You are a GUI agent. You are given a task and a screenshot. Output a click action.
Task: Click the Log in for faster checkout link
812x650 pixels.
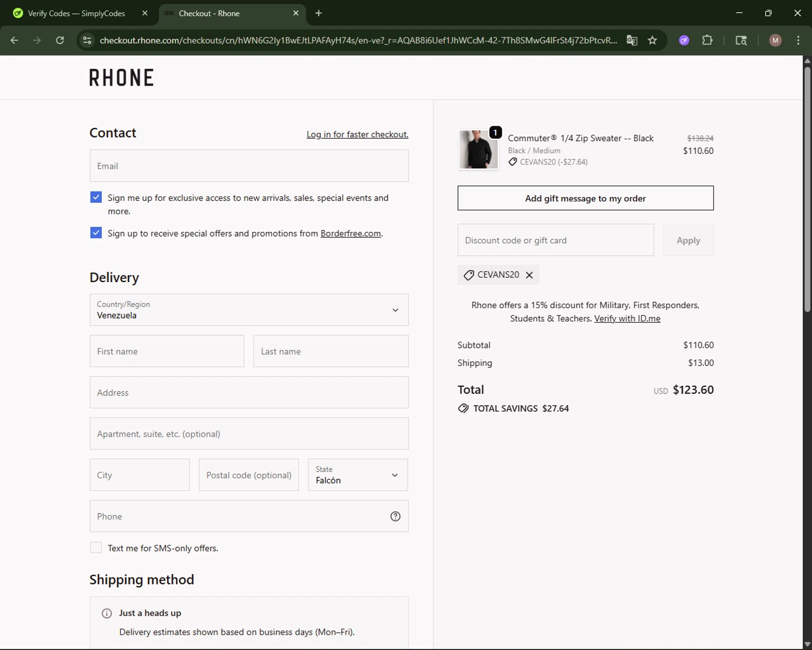357,134
